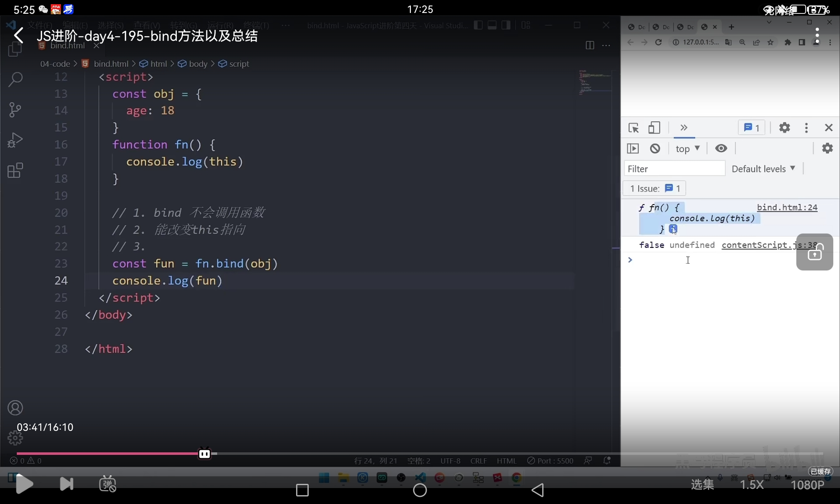Click the clear console icon
The image size is (840, 504).
click(x=655, y=148)
